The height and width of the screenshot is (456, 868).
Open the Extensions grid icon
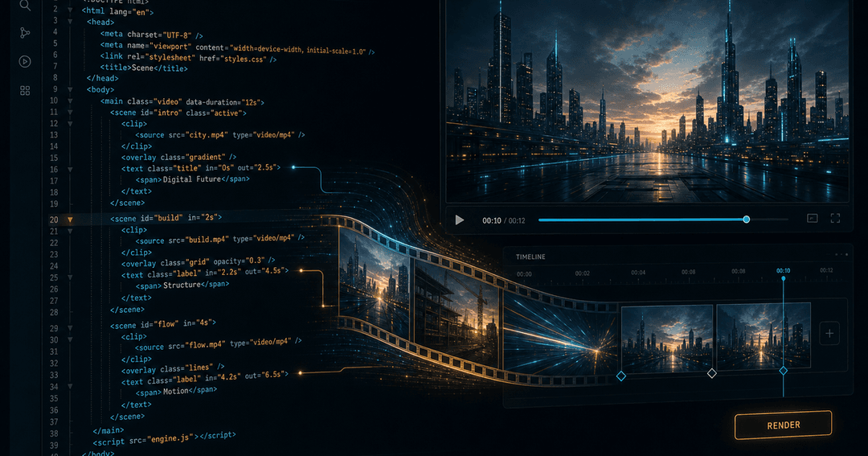[25, 90]
